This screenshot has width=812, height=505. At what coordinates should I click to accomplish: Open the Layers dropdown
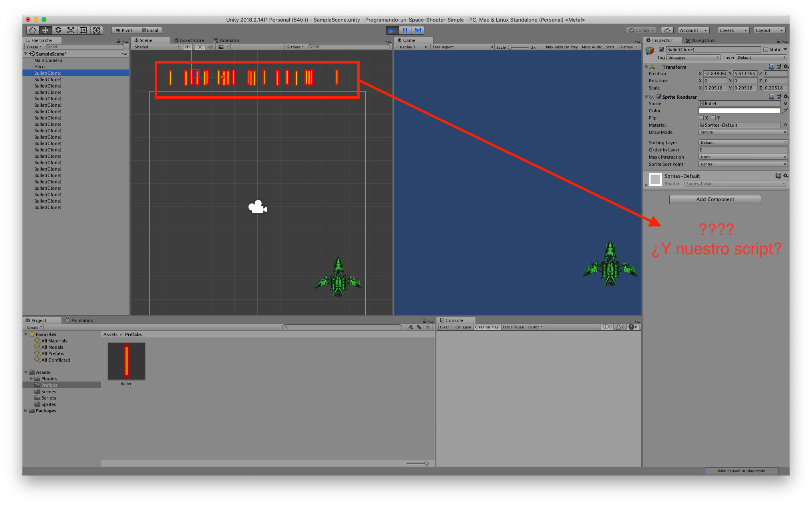click(x=733, y=30)
